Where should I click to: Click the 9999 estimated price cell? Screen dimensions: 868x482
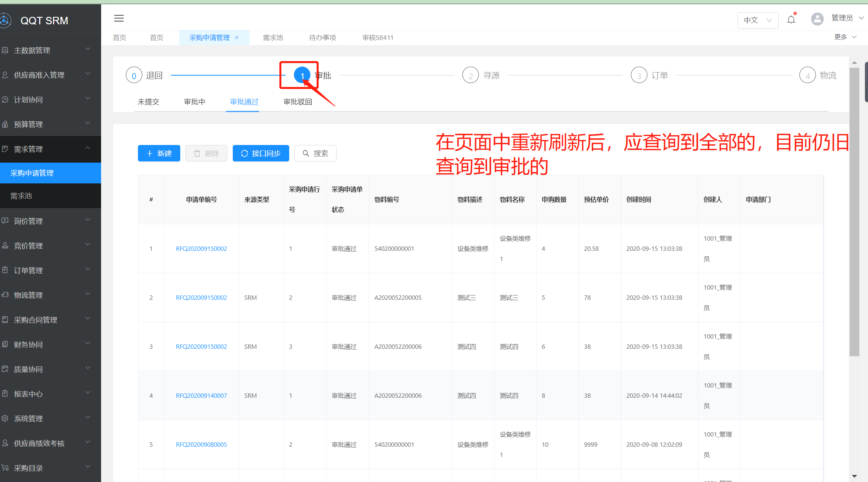(591, 445)
